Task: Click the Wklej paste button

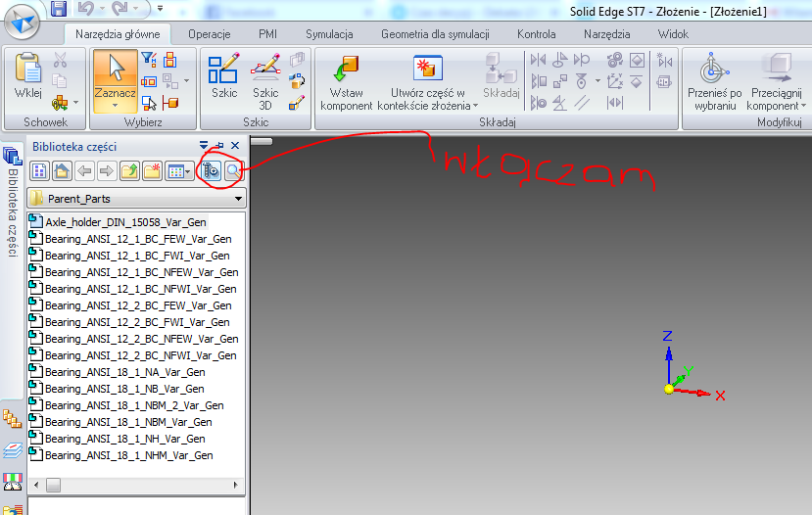Action: click(x=28, y=75)
